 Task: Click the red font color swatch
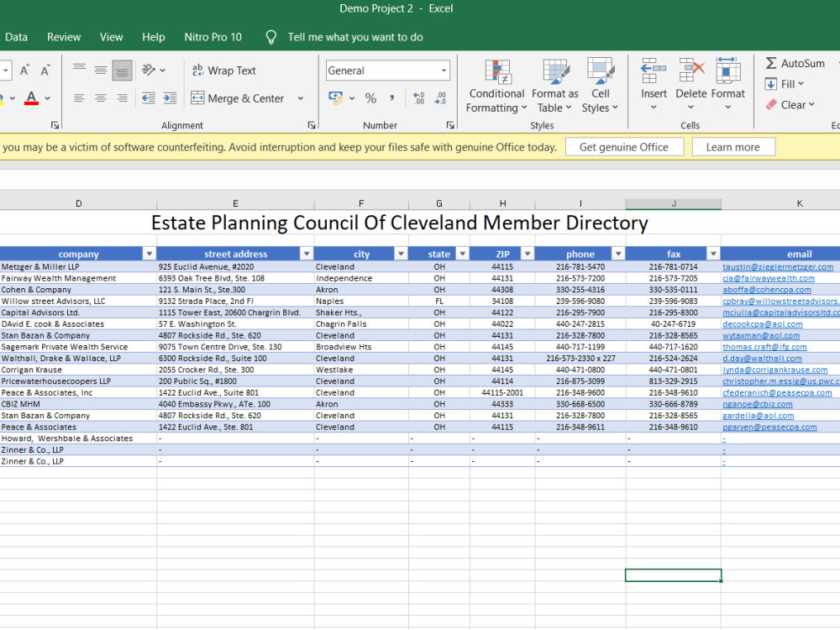pyautogui.click(x=32, y=98)
